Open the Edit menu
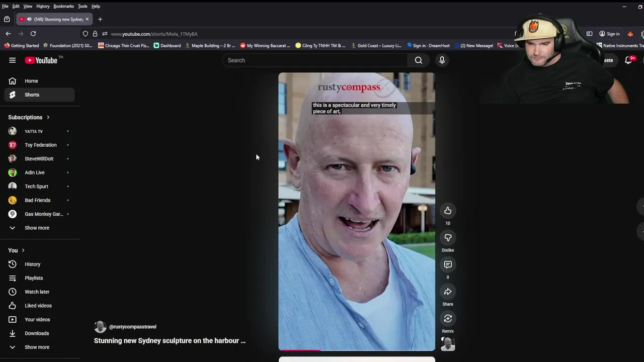This screenshot has height=362, width=644. pyautogui.click(x=16, y=6)
